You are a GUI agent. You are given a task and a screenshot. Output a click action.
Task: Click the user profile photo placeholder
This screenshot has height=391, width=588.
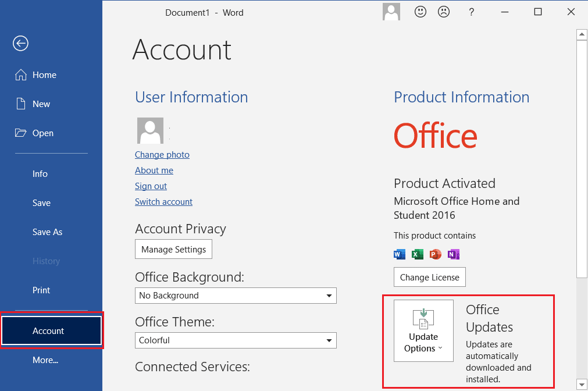coord(149,130)
